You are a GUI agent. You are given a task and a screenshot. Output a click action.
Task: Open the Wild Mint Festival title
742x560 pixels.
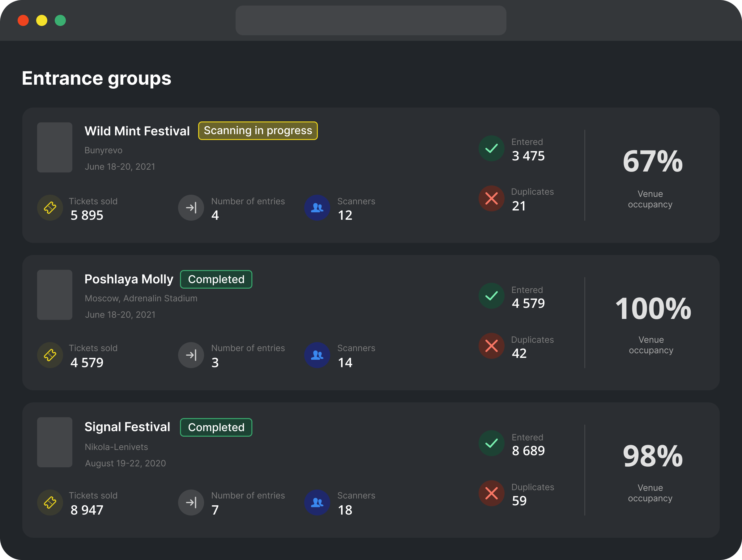coord(137,131)
